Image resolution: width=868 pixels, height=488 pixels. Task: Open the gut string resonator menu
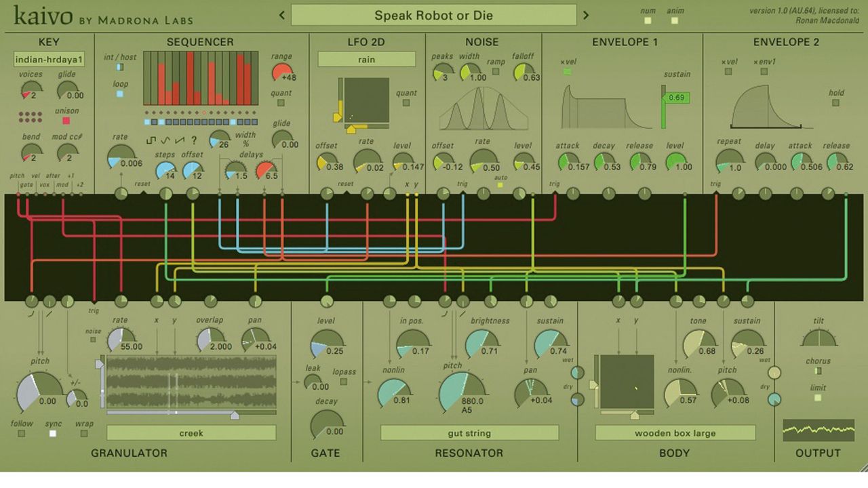pyautogui.click(x=469, y=432)
